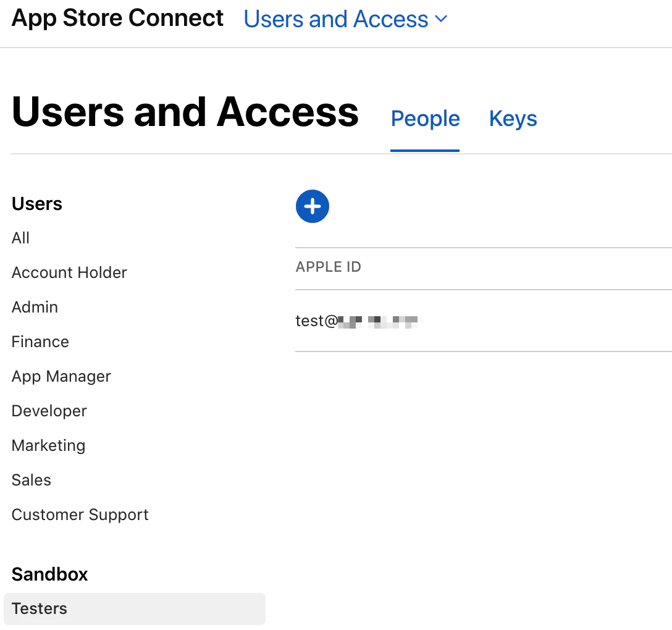
Task: Choose the Finance role filter
Action: [40, 342]
